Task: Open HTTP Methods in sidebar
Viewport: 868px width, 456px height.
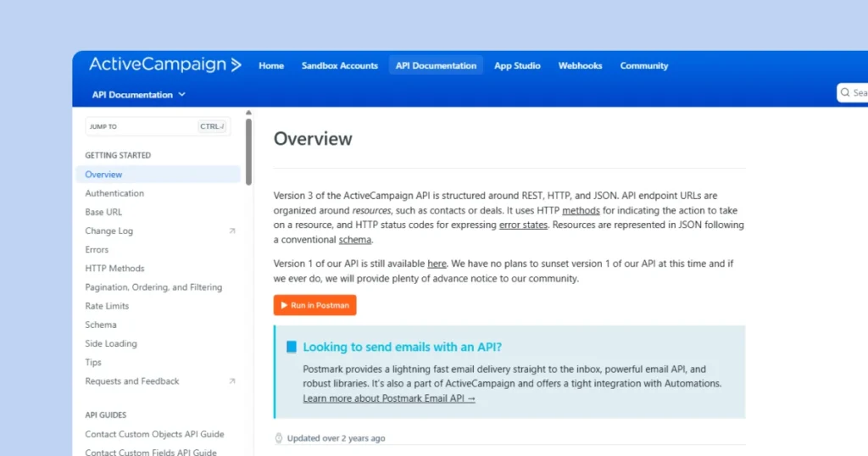Action: click(x=114, y=269)
